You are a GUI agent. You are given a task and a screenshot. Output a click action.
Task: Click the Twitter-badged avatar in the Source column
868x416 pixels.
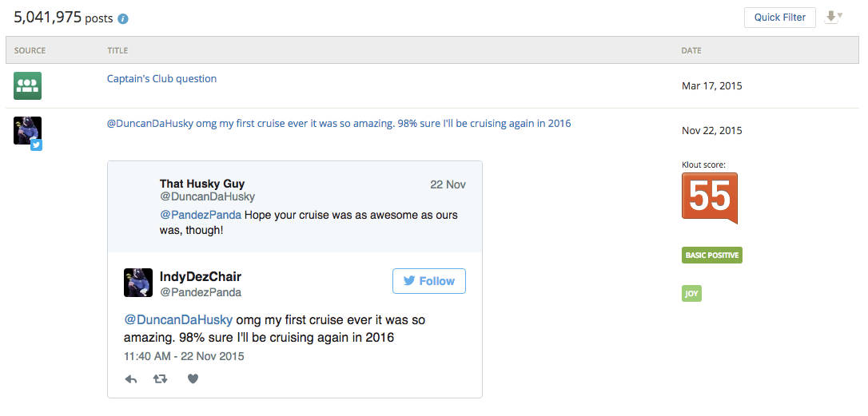point(27,131)
